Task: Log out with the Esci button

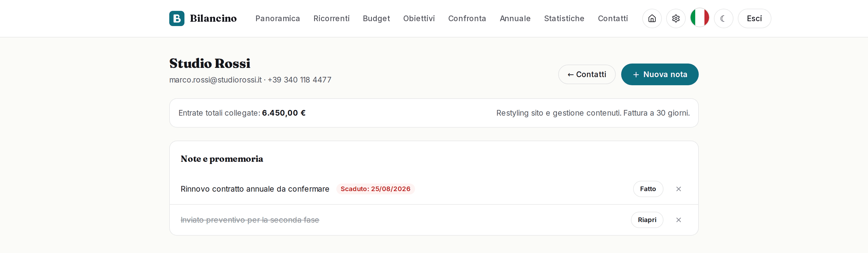Action: click(754, 18)
